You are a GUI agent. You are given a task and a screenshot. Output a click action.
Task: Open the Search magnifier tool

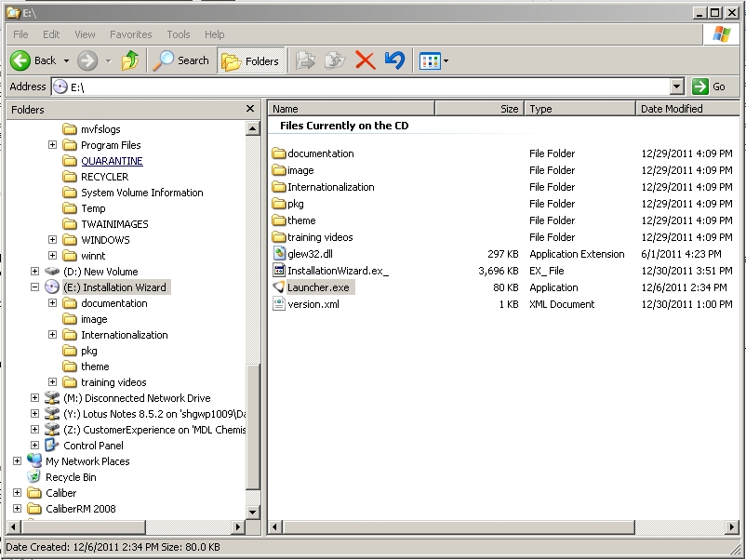point(180,60)
